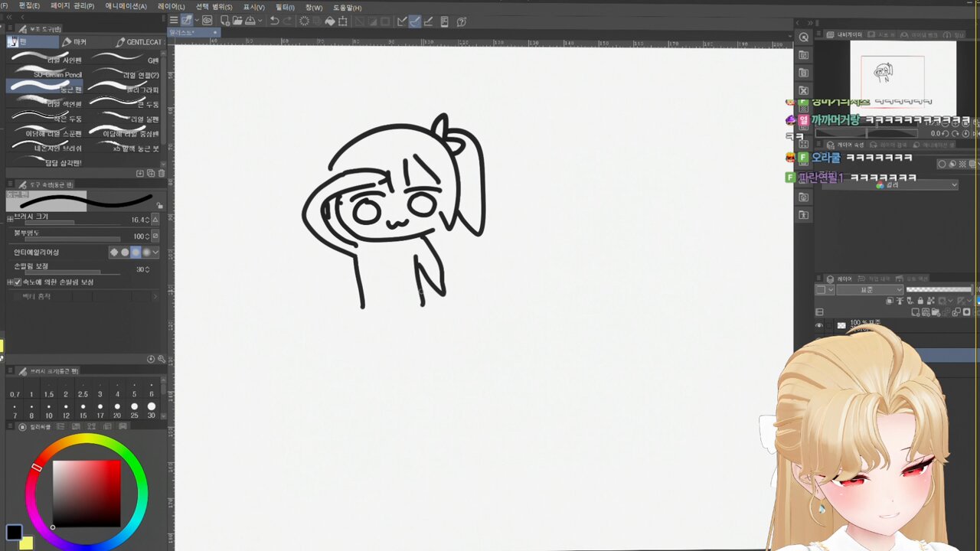Click the opacity dynamics icon
This screenshot has height=551, width=980.
155,236
